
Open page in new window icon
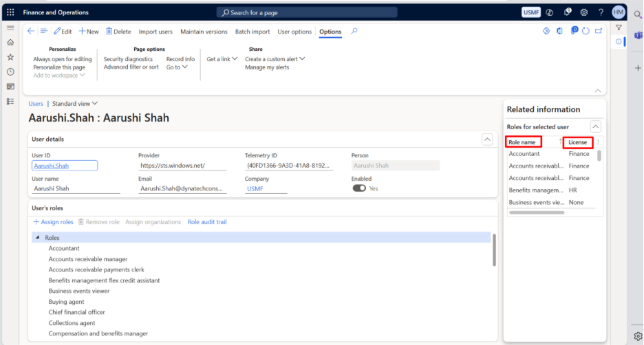[599, 31]
